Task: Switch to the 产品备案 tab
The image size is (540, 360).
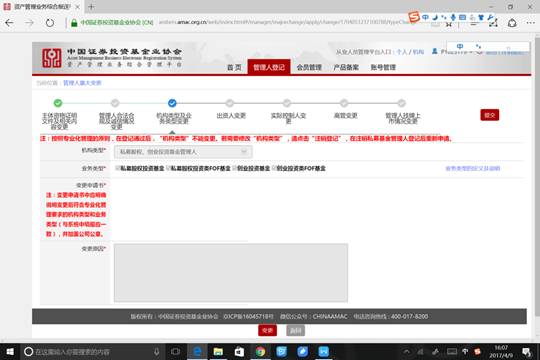Action: coord(346,68)
